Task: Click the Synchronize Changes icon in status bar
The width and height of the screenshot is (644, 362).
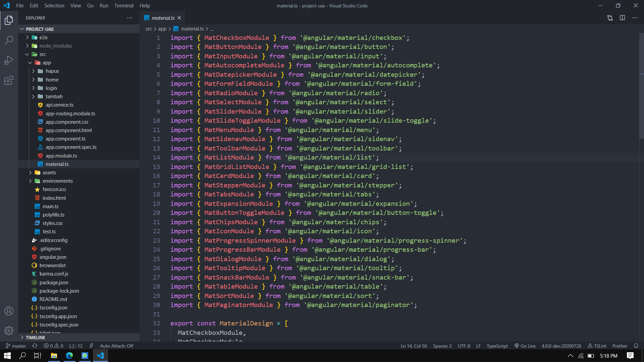Action: click(35, 346)
